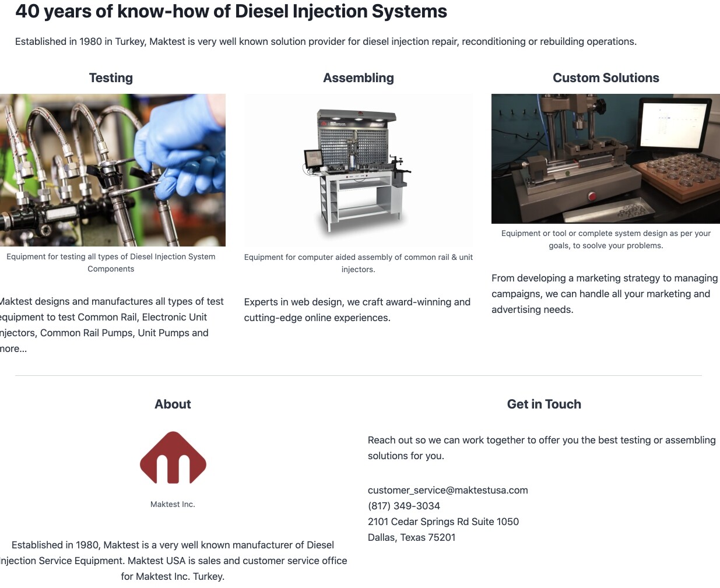Click the 'Reach out so we can work together' text

click(542, 448)
